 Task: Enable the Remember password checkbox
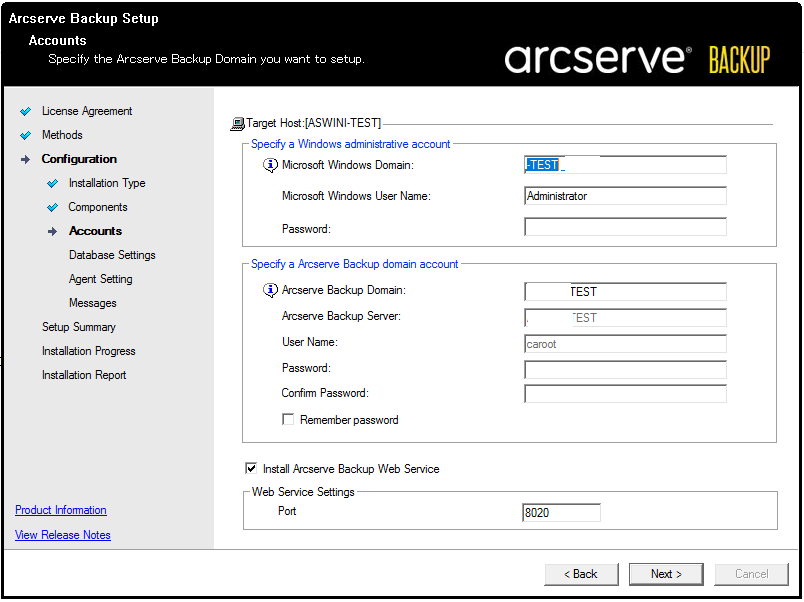pyautogui.click(x=289, y=420)
